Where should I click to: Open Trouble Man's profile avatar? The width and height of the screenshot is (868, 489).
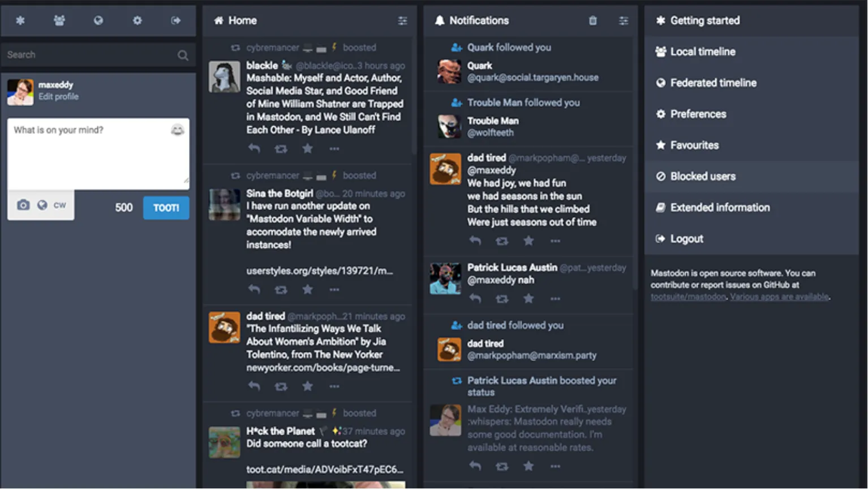pyautogui.click(x=449, y=127)
